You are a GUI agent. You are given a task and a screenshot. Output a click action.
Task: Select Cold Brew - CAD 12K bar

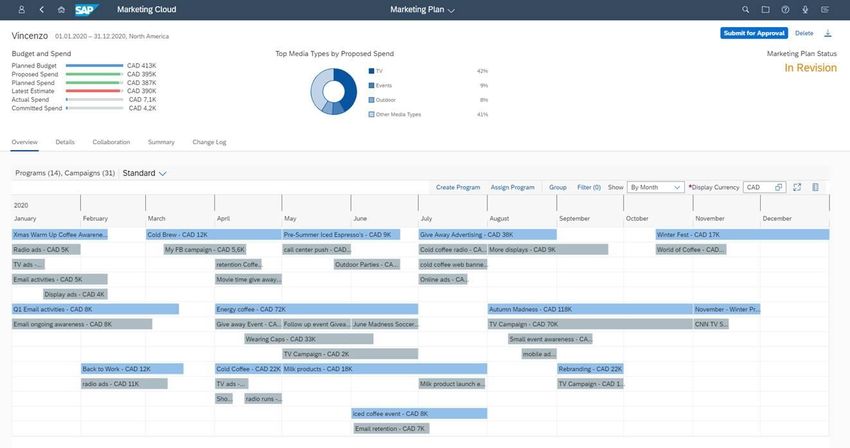coord(214,234)
